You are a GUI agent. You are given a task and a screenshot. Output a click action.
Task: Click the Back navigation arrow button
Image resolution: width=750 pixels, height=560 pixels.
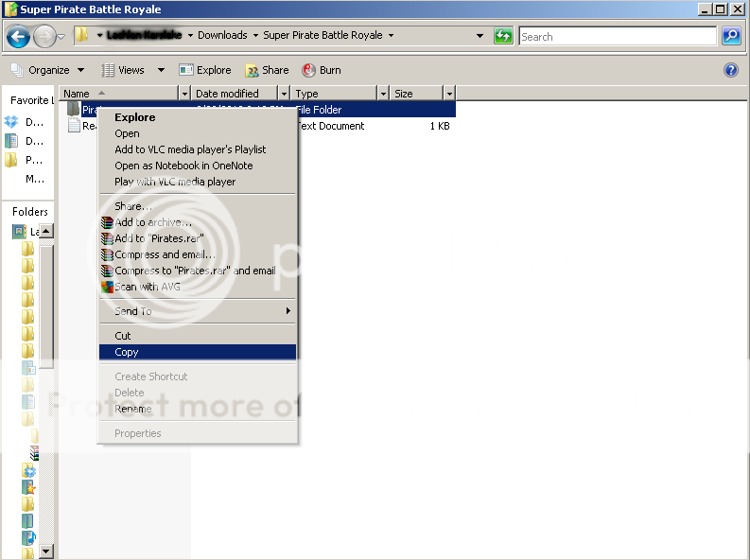click(18, 37)
